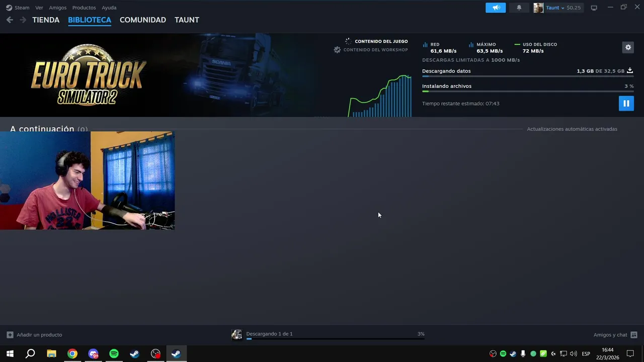Screen dimensions: 644x362
Task: Click Añadir un producto
Action: click(39, 335)
